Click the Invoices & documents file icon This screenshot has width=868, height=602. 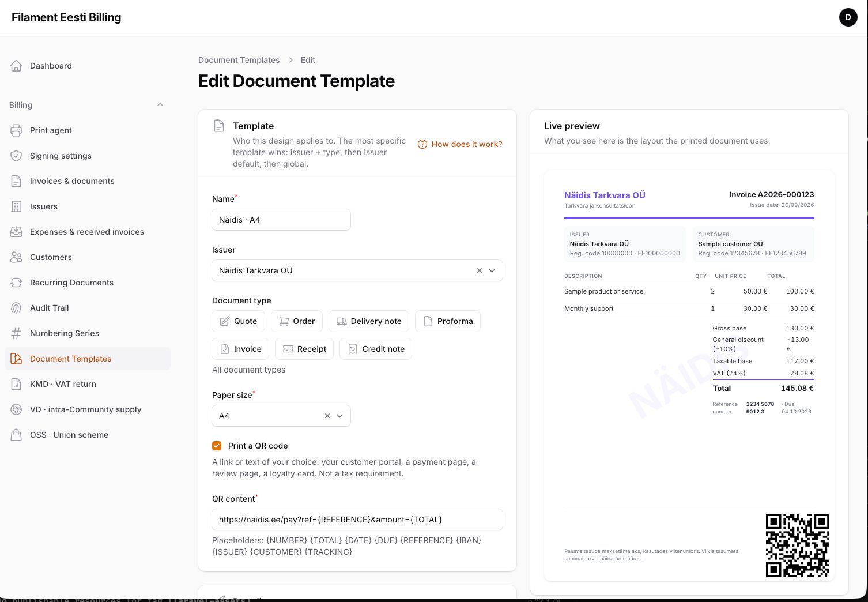(x=16, y=181)
